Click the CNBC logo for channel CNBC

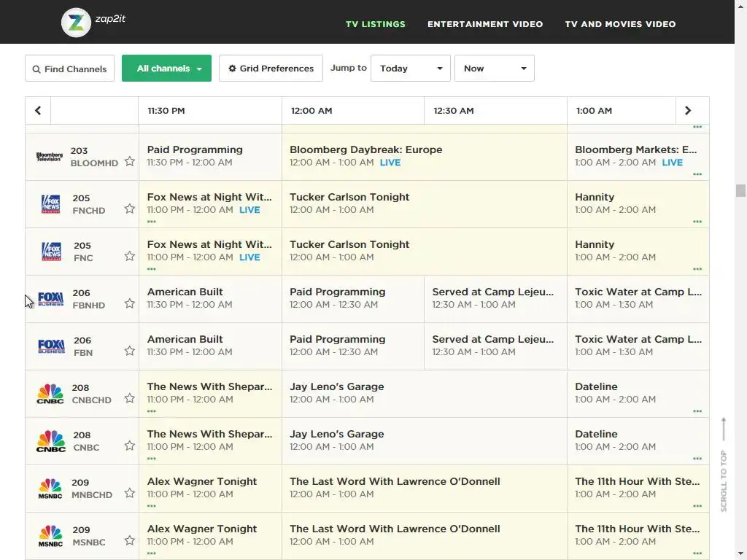tap(50, 441)
